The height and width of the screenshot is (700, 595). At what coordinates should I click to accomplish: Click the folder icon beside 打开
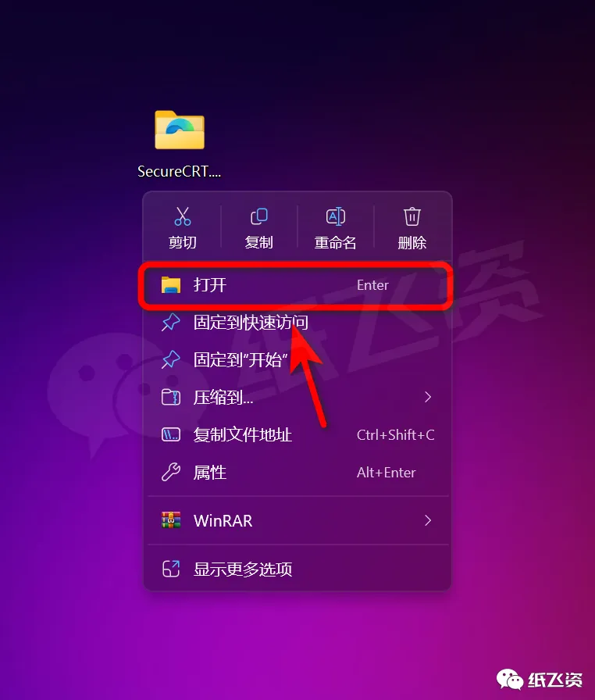coord(171,285)
